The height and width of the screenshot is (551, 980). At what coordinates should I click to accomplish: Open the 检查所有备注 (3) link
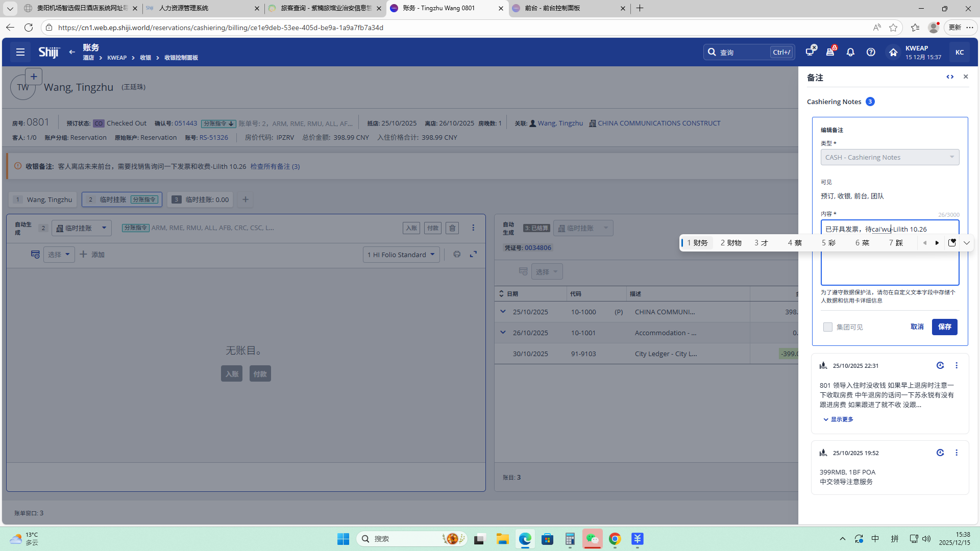click(275, 167)
